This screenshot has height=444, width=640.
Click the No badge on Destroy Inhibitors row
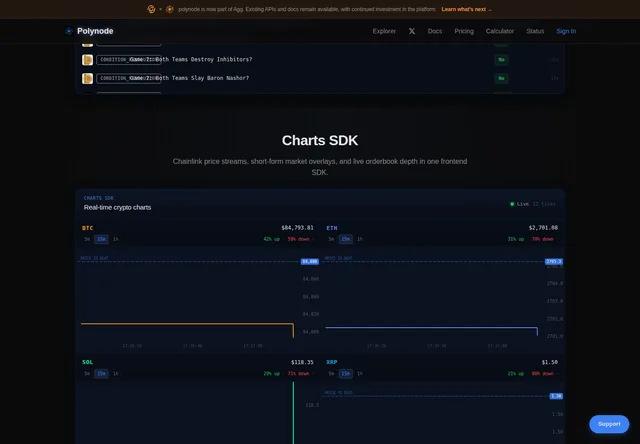point(501,60)
